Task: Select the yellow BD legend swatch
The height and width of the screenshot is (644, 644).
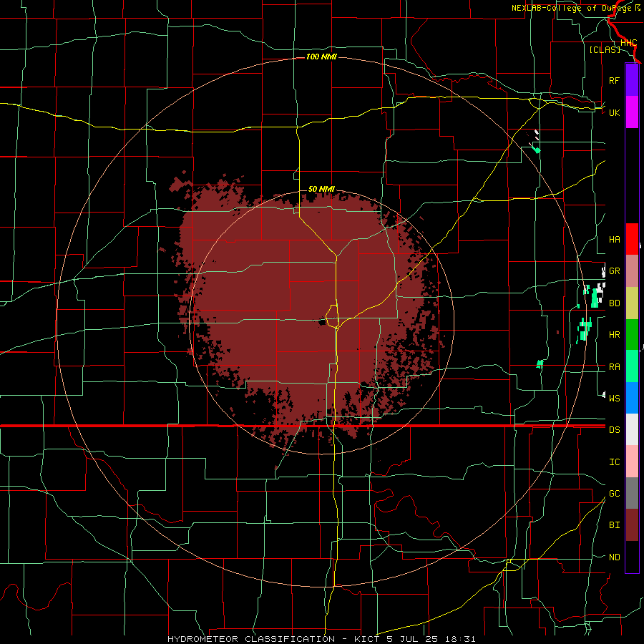Action: (632, 303)
